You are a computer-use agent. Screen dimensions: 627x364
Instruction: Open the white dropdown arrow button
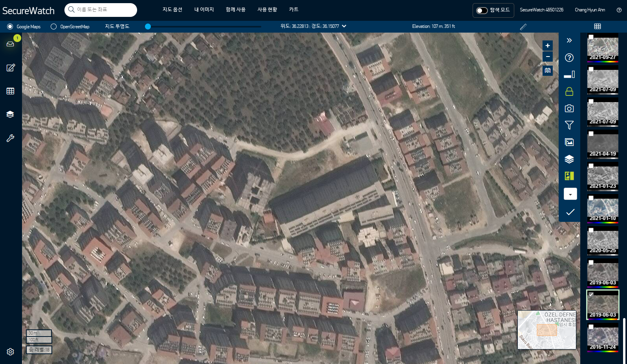click(x=570, y=194)
